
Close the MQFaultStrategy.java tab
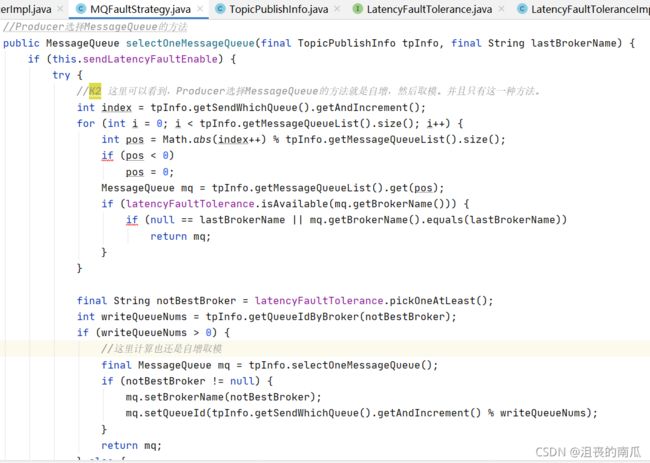pos(201,9)
